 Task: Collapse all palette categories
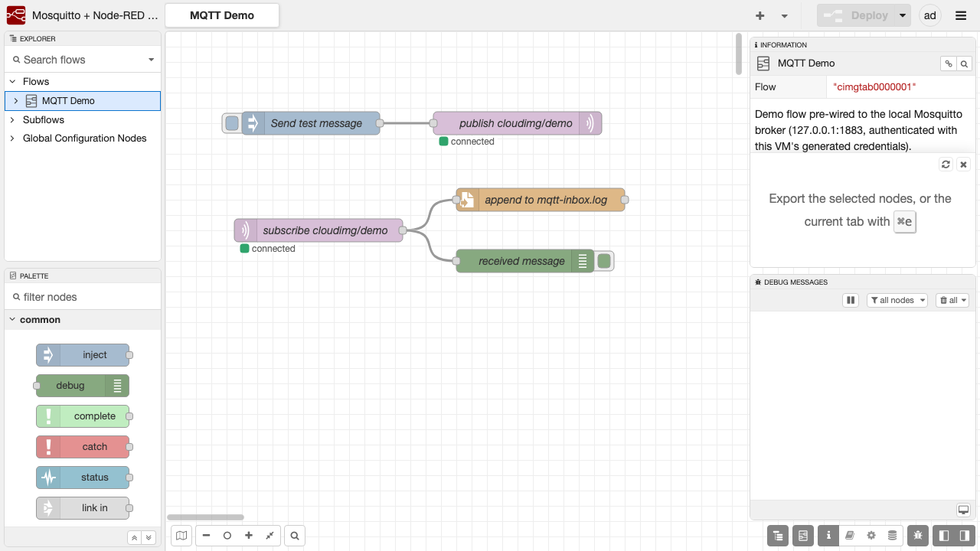[x=135, y=538]
